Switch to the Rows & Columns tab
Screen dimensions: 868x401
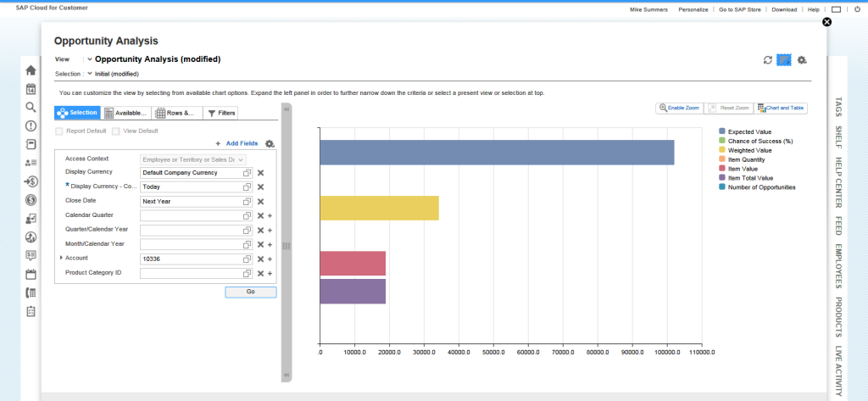(x=176, y=113)
